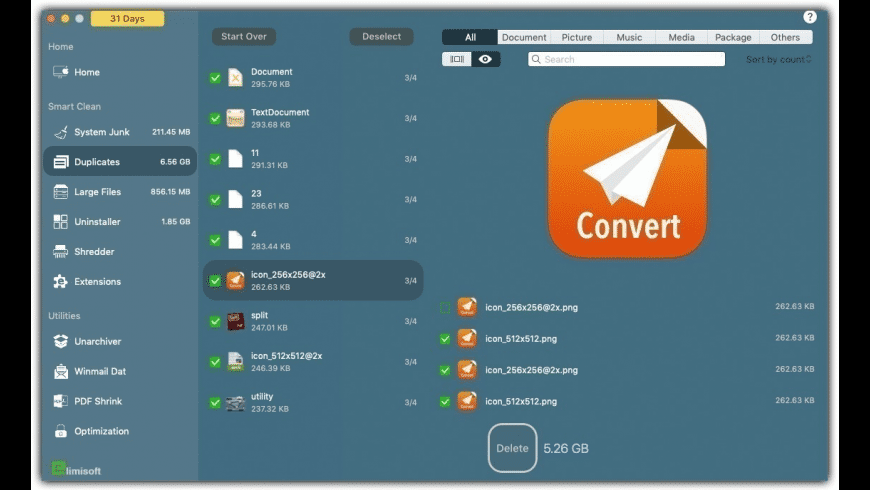Click the 31 Days trial badge
Screen dimensions: 870x490
coord(127,18)
